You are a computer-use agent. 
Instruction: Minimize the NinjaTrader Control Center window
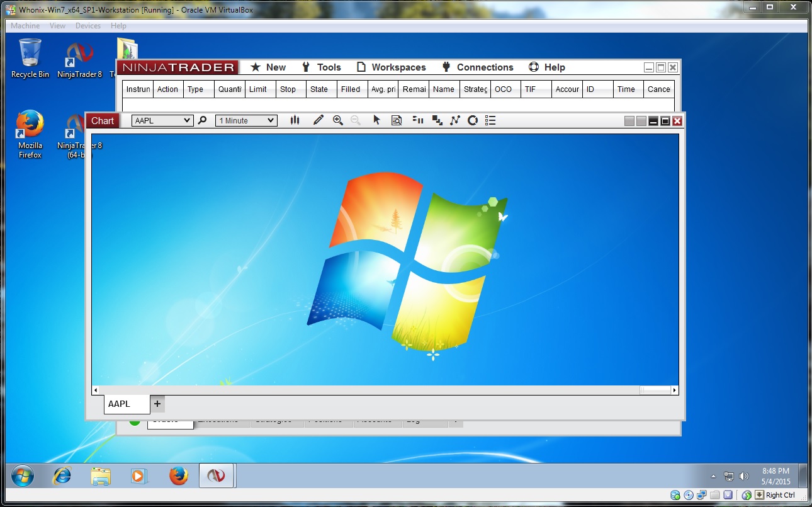pos(649,67)
